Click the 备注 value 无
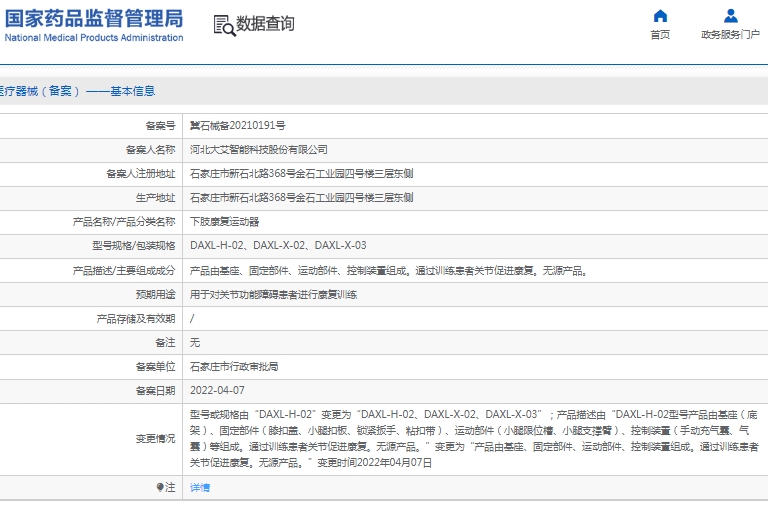 click(x=195, y=342)
